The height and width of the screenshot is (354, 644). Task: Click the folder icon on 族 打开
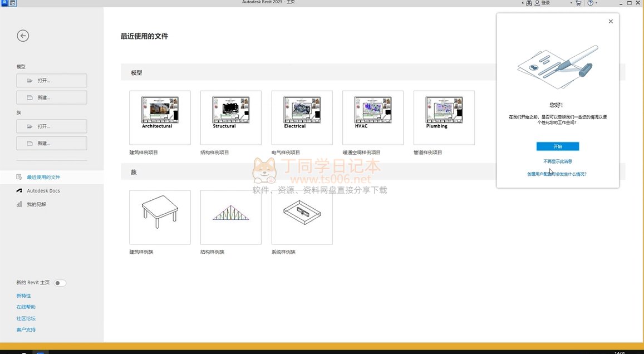(30, 126)
